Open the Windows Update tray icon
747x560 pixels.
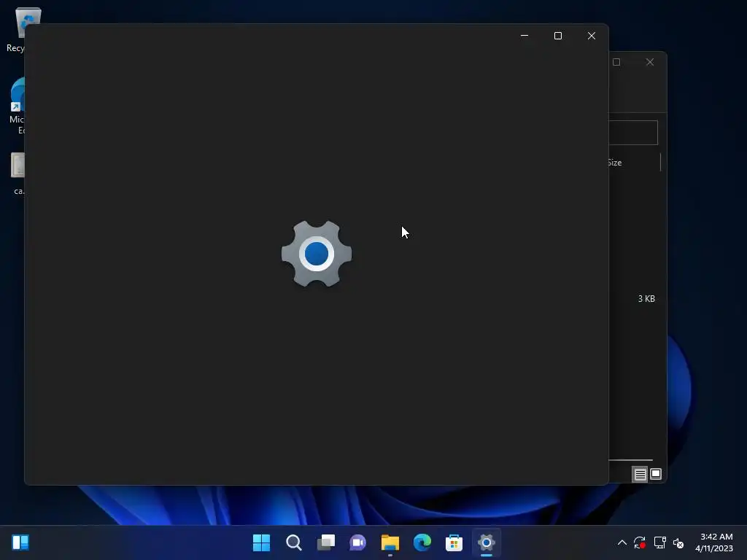tap(640, 542)
